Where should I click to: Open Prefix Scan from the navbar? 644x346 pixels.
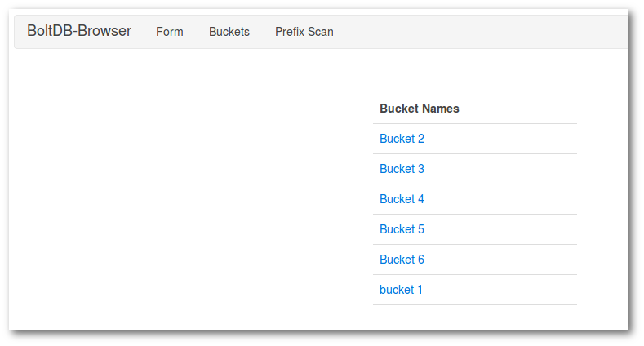click(x=304, y=32)
